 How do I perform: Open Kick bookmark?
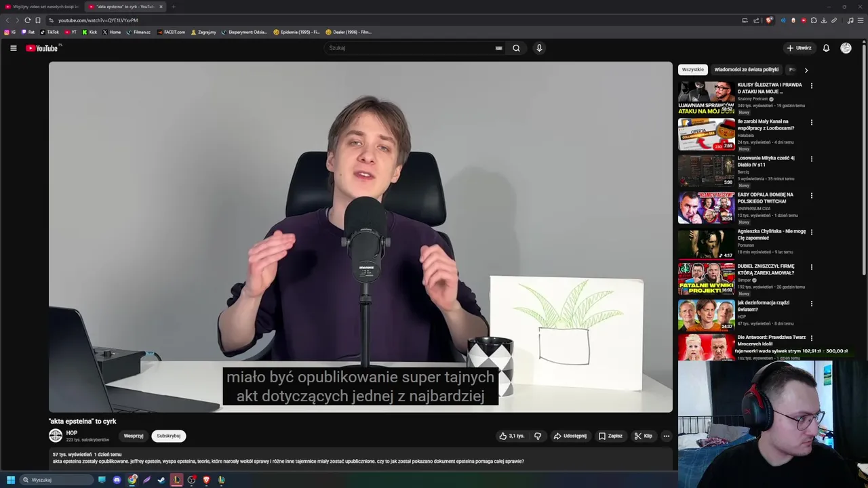(90, 32)
